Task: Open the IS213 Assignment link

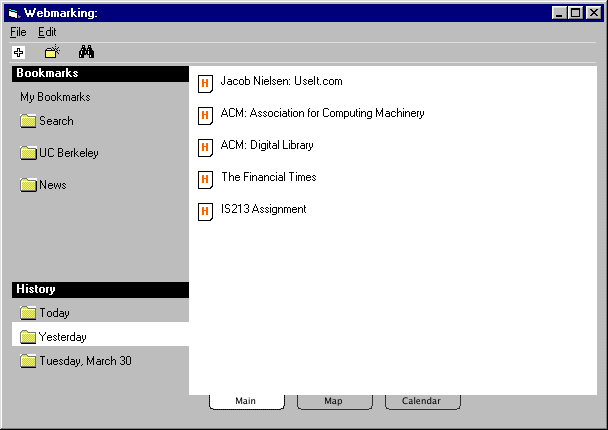Action: (x=263, y=209)
